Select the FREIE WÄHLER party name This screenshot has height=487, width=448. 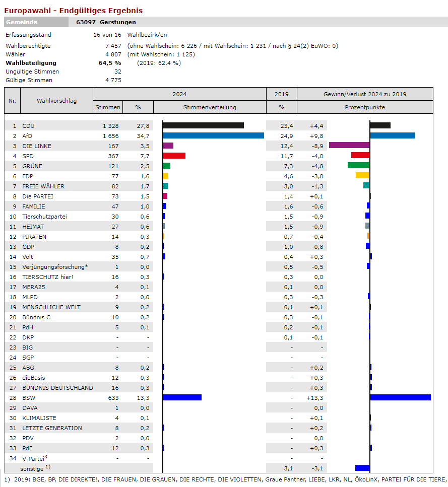pos(43,186)
